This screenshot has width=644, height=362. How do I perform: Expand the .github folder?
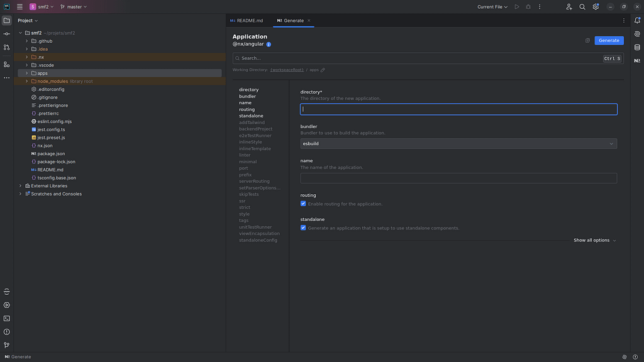point(26,41)
